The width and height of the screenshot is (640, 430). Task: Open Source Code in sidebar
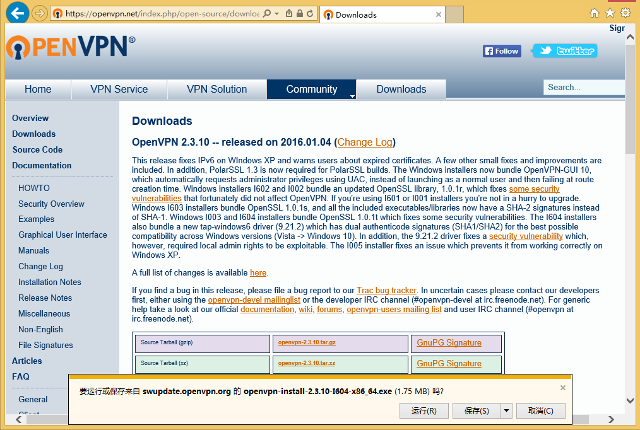click(37, 150)
